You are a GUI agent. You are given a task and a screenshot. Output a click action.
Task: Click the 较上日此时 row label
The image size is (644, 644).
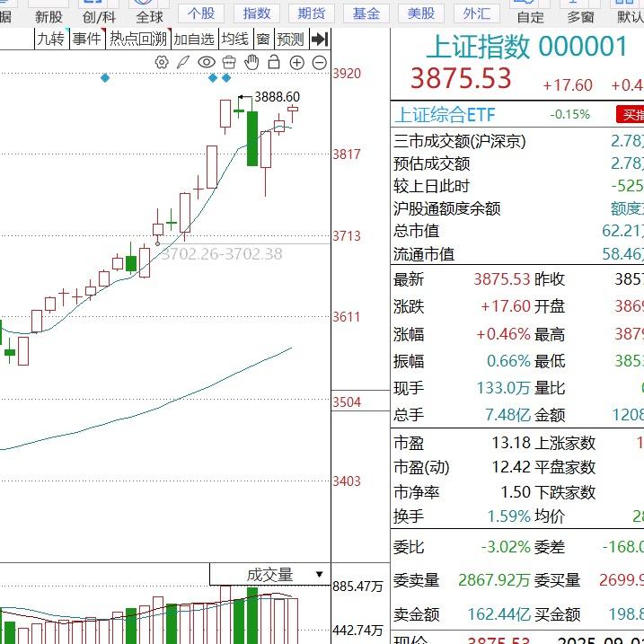tap(431, 186)
